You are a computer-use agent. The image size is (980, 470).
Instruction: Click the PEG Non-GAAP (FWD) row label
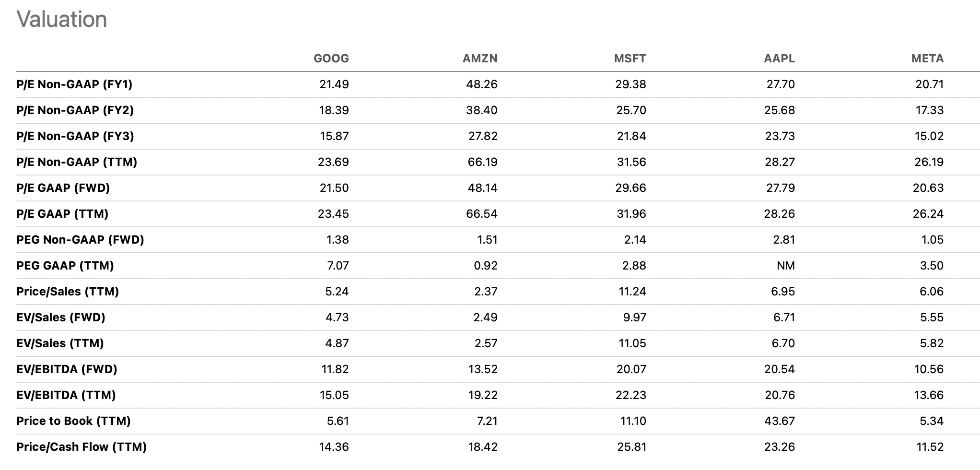point(80,240)
